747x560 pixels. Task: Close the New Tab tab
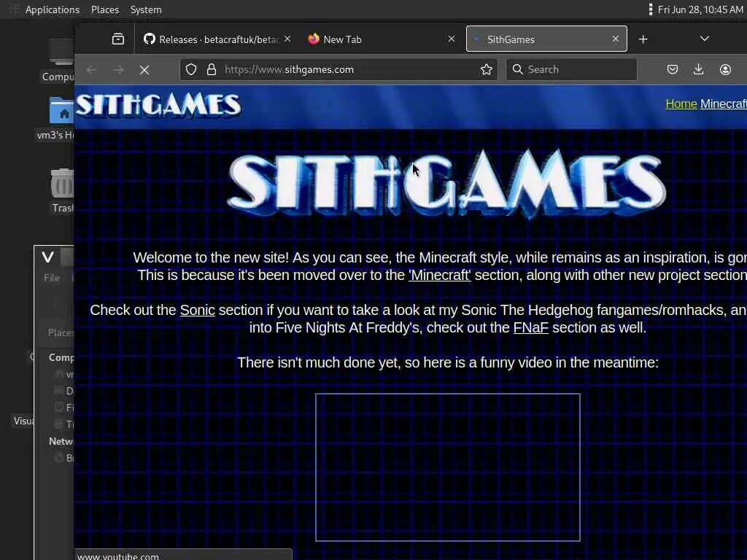451,39
